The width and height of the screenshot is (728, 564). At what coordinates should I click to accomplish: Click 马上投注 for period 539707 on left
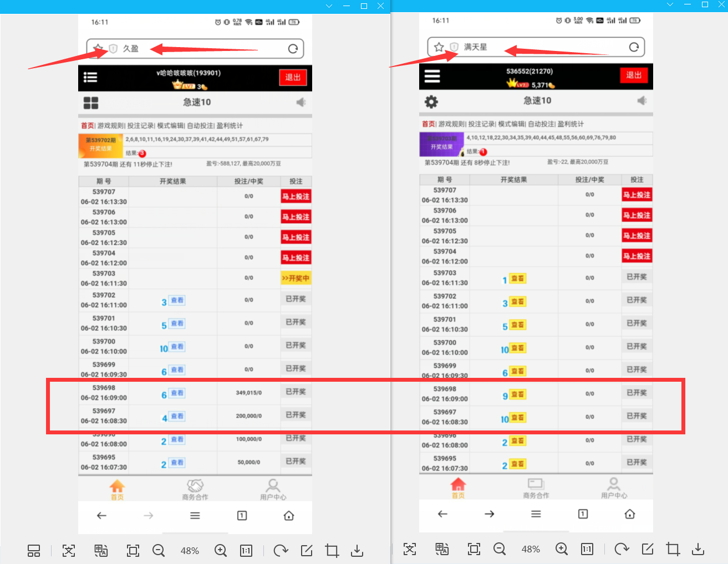(x=296, y=197)
